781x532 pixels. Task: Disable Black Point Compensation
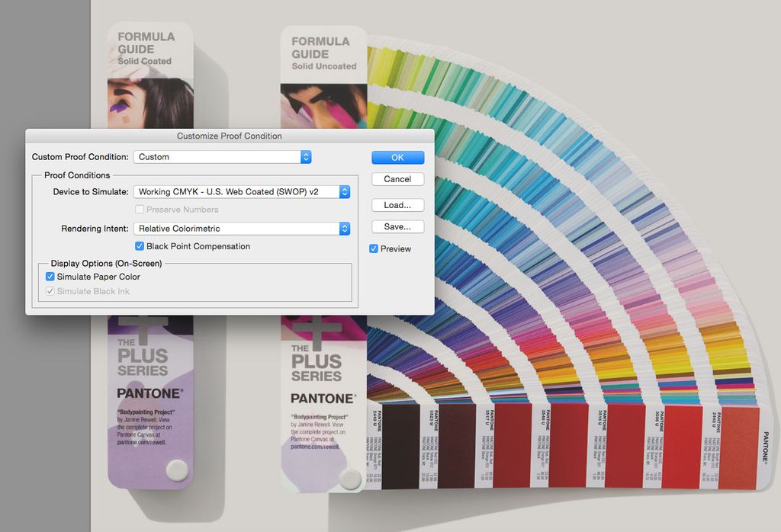140,246
